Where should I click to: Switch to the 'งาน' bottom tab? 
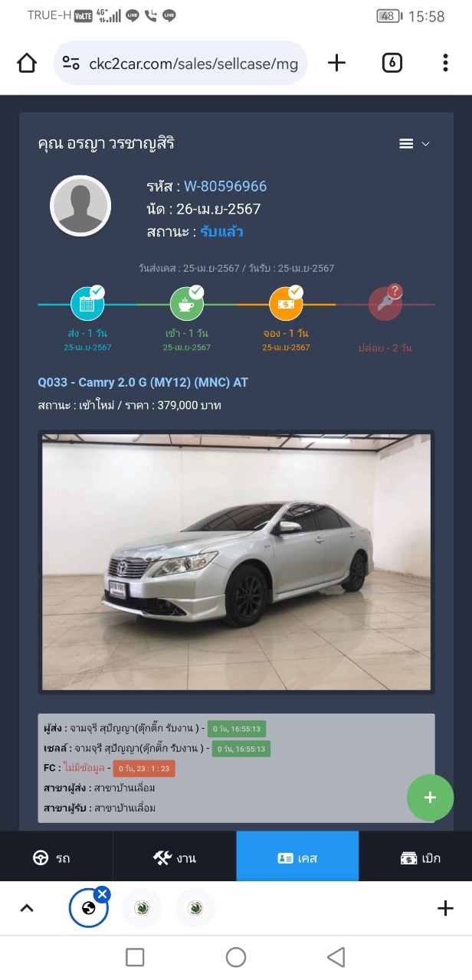(x=175, y=857)
